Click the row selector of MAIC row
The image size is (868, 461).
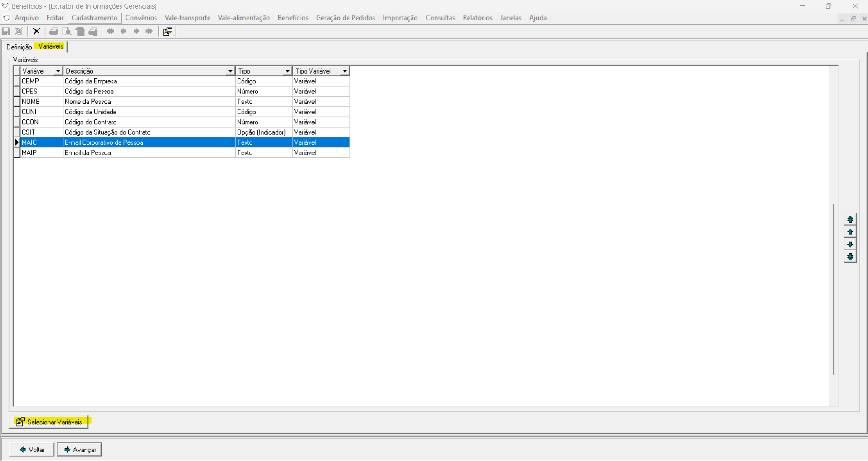[x=17, y=142]
